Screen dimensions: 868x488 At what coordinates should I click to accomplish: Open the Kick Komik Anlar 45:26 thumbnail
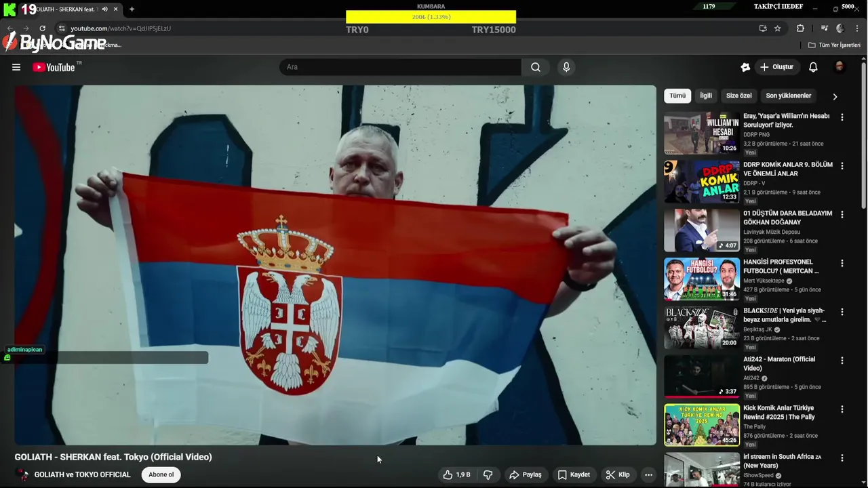tap(702, 425)
